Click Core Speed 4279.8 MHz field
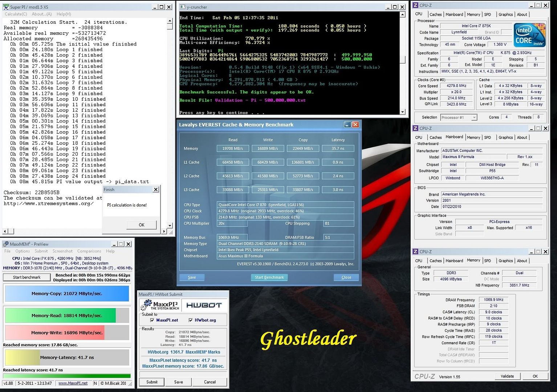Viewport: 557px width, 392px height. click(x=456, y=86)
